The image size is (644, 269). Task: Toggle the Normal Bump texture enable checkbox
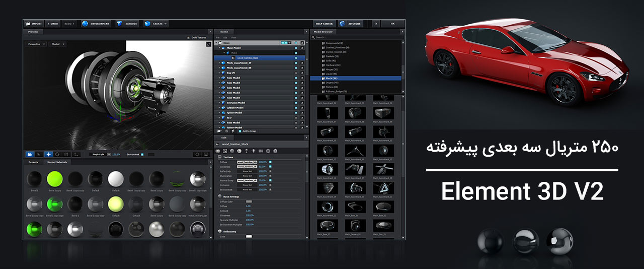(x=270, y=180)
